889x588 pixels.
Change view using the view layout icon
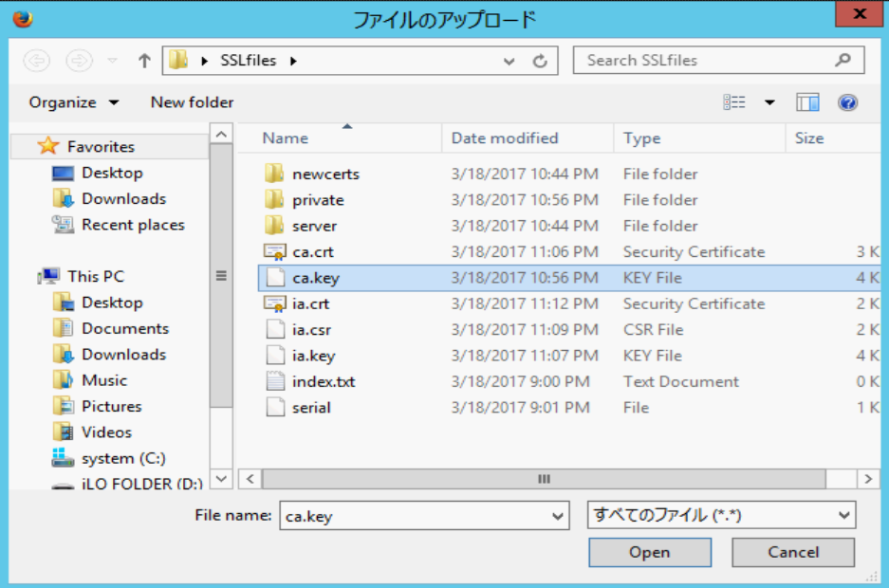(x=734, y=102)
